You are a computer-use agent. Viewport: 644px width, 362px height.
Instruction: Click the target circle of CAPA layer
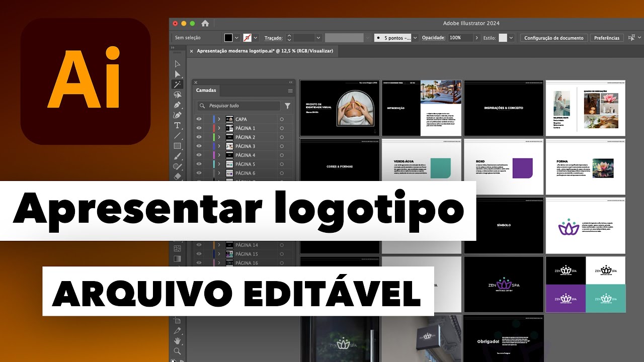(282, 119)
